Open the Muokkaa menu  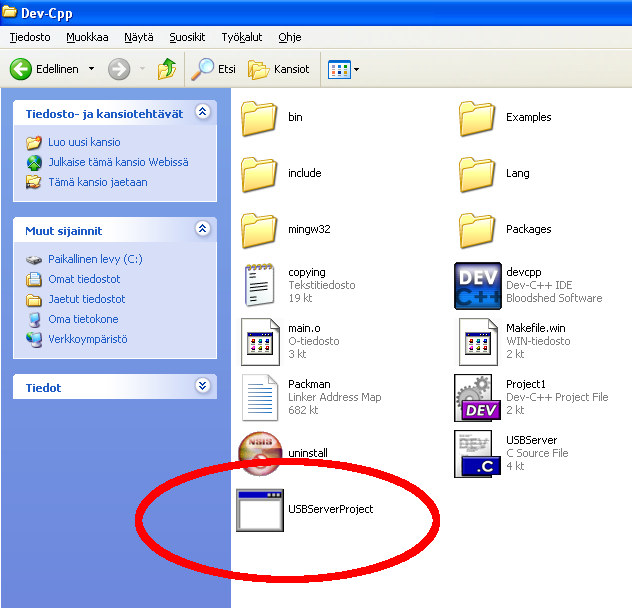[87, 37]
